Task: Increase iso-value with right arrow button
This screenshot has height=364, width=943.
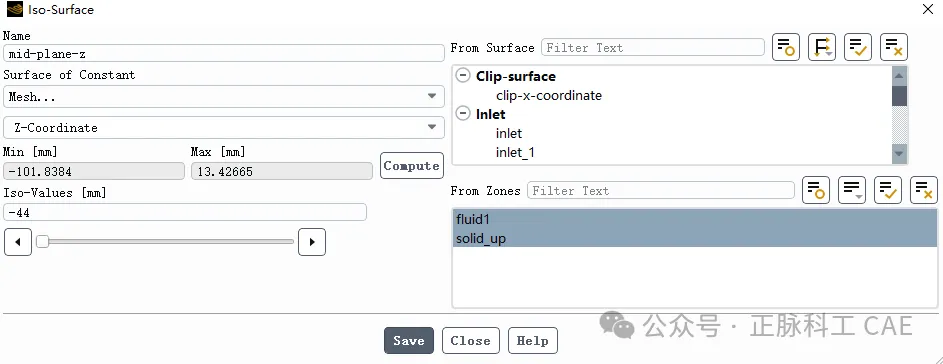Action: (312, 242)
